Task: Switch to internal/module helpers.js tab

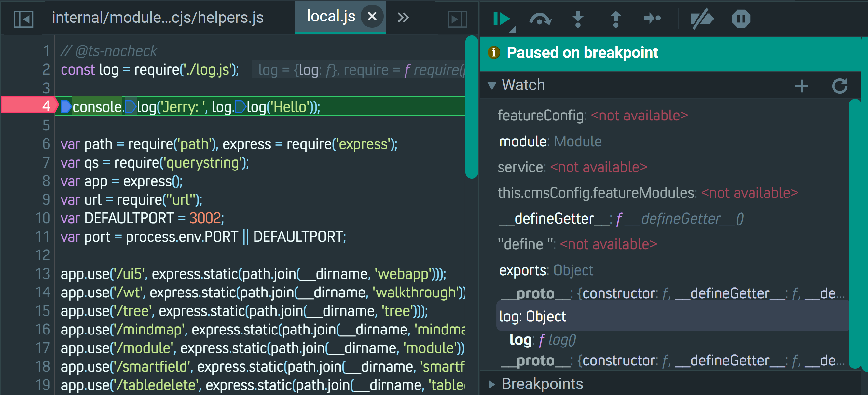Action: [x=158, y=18]
